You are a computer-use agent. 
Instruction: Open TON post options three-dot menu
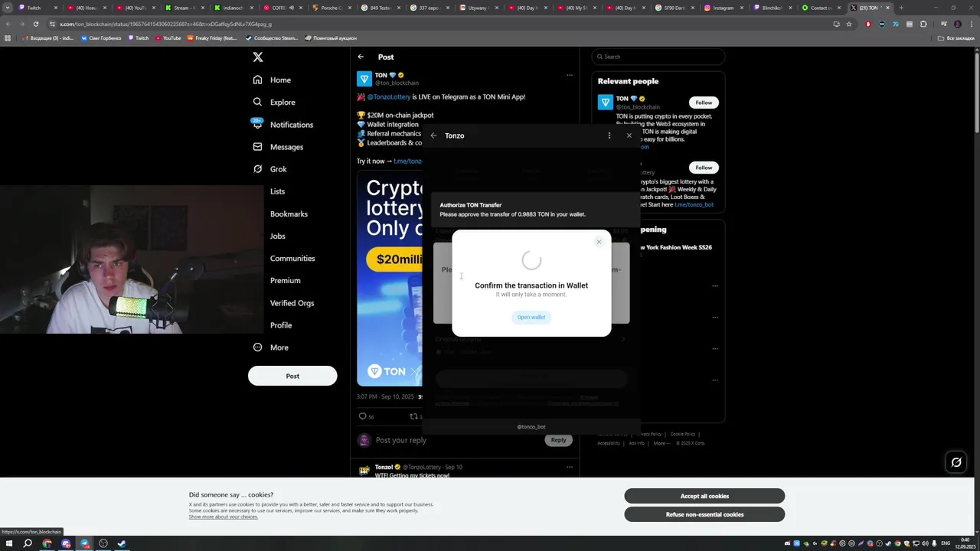(569, 75)
